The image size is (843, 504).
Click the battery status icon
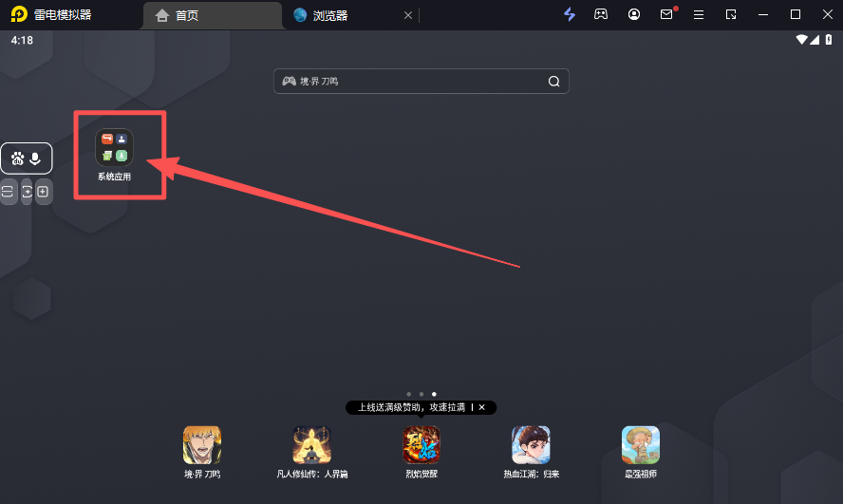coord(829,40)
